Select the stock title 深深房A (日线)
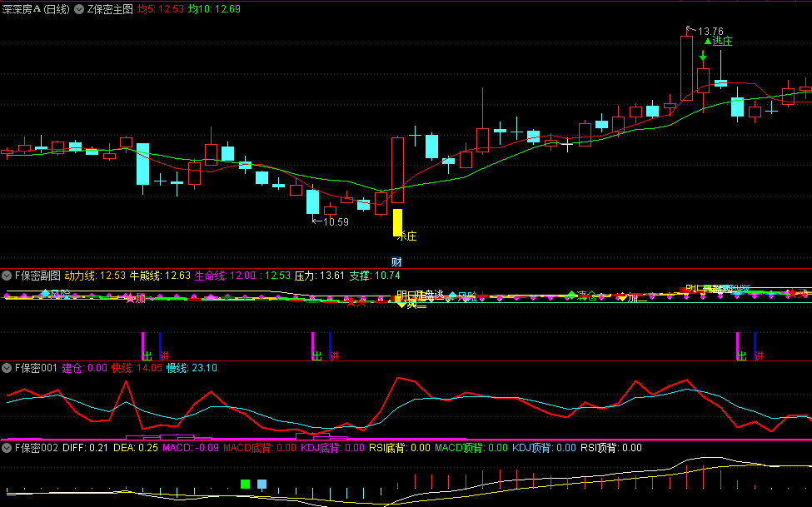Viewport: 812px width, 507px height. (x=36, y=9)
